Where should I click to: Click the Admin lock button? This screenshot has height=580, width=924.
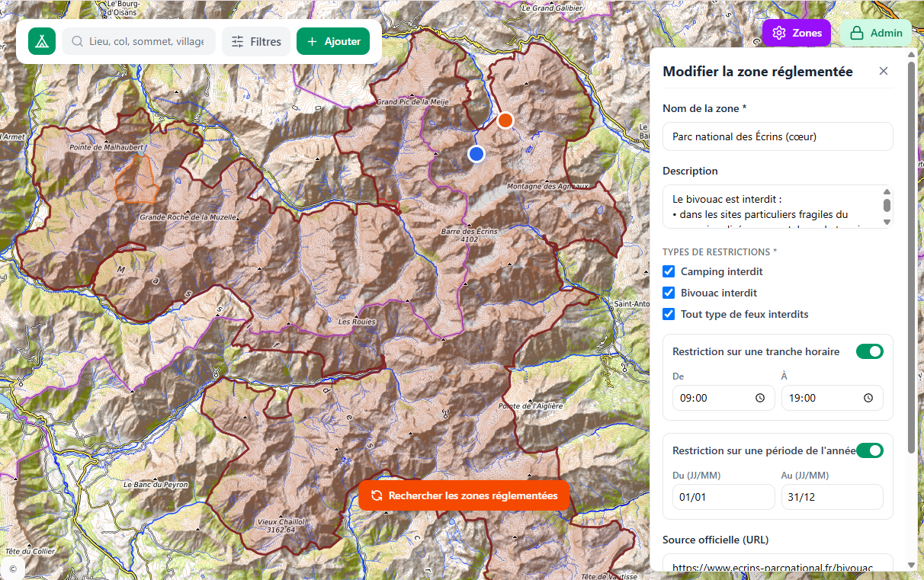(876, 33)
